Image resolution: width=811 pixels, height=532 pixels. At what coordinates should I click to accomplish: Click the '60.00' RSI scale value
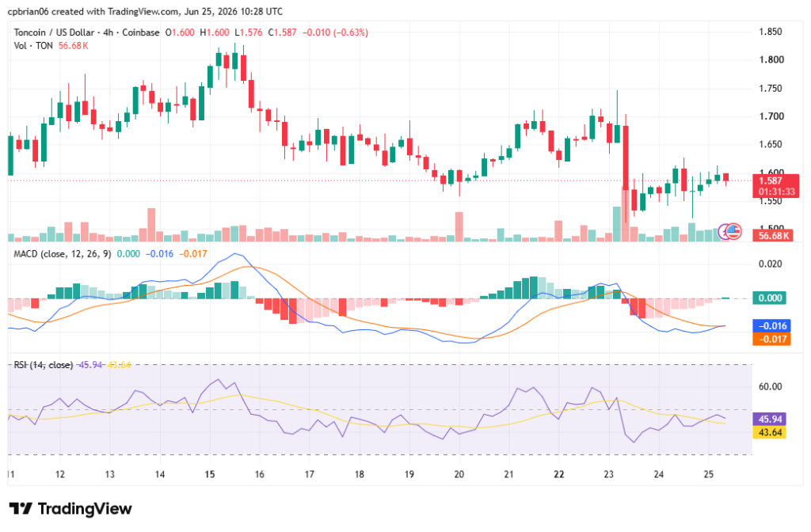(770, 386)
